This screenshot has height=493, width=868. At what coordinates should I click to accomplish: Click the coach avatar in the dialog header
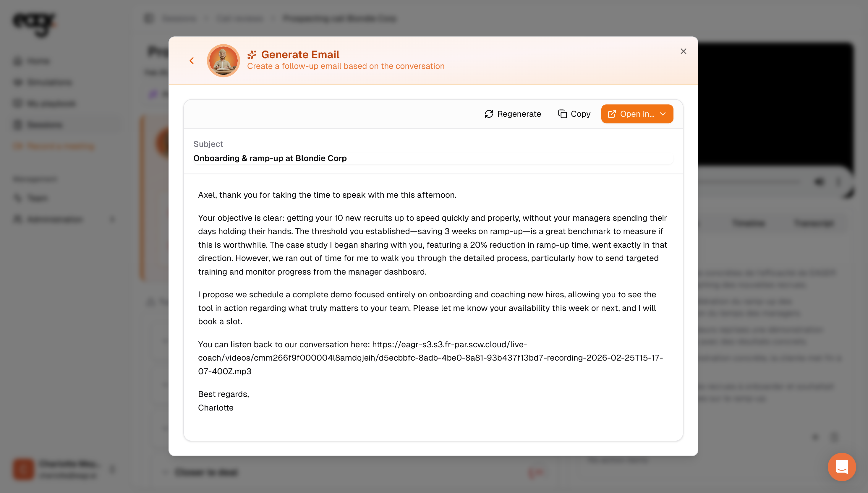(x=223, y=61)
